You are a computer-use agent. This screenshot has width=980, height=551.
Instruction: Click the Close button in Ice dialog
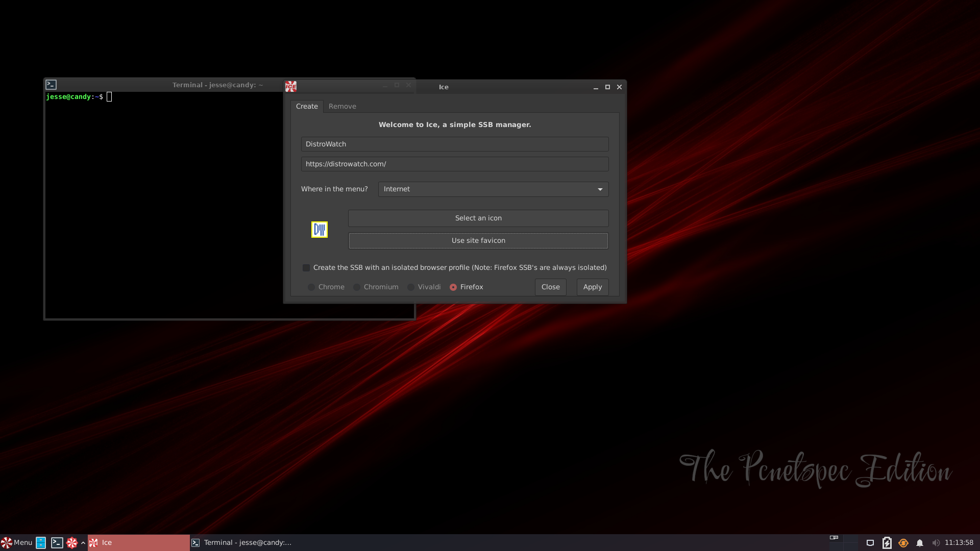550,287
